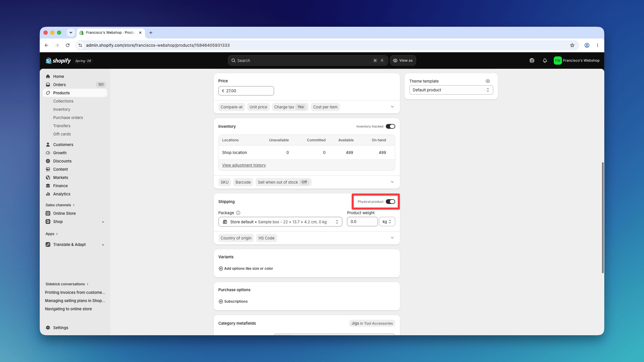Image resolution: width=644 pixels, height=362 pixels.
Task: Click the Home sidebar icon
Action: [x=48, y=76]
